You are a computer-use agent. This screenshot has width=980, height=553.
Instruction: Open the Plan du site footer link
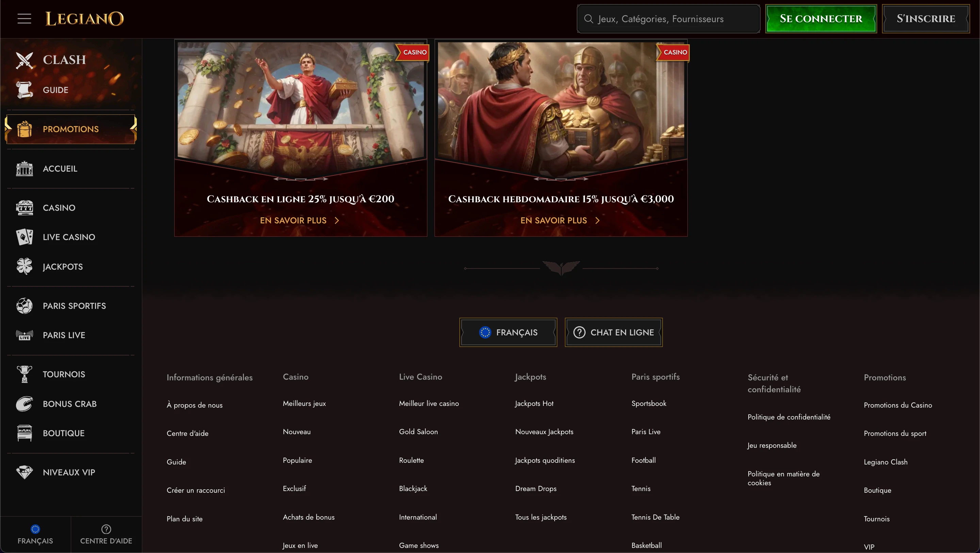[x=184, y=519]
